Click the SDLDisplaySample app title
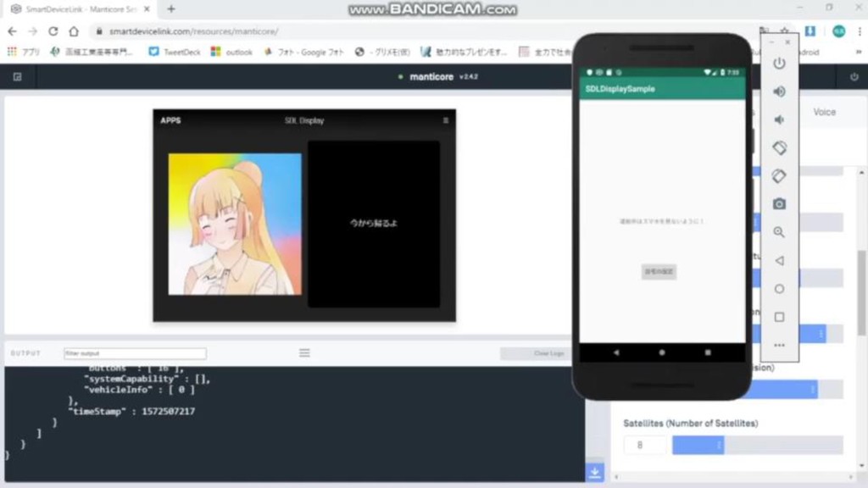 click(x=620, y=88)
